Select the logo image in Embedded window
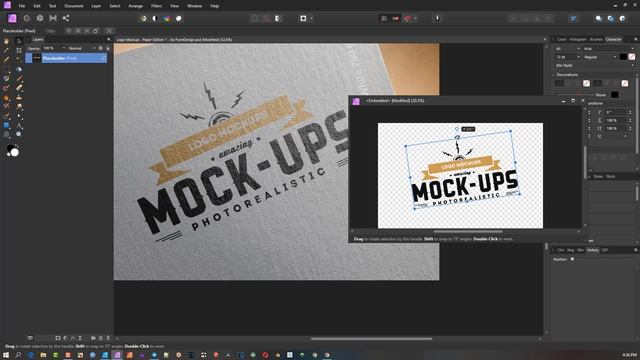 point(463,171)
